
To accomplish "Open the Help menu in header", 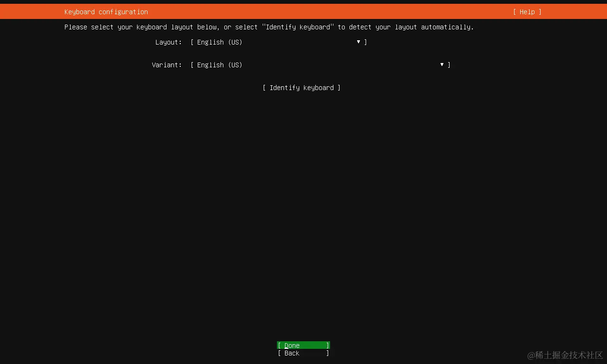I will click(527, 12).
